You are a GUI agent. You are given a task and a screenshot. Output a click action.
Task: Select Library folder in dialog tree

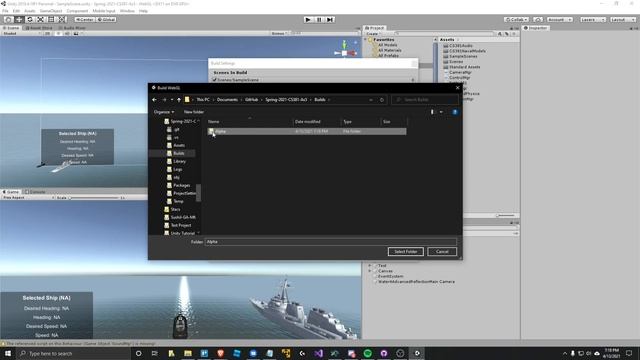[179, 161]
